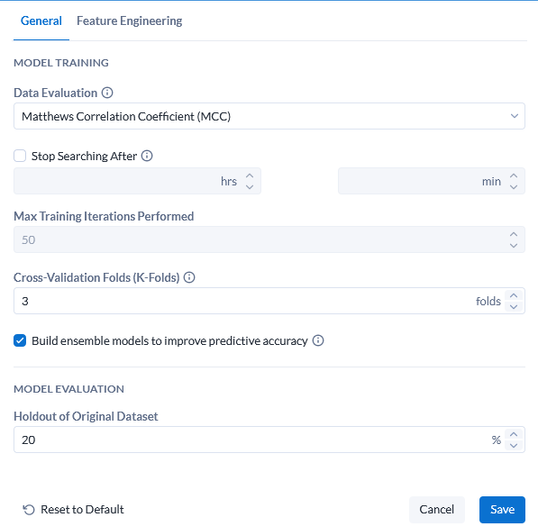Decrease the K-Folds value with down arrow
The height and width of the screenshot is (524, 538).
coord(513,306)
